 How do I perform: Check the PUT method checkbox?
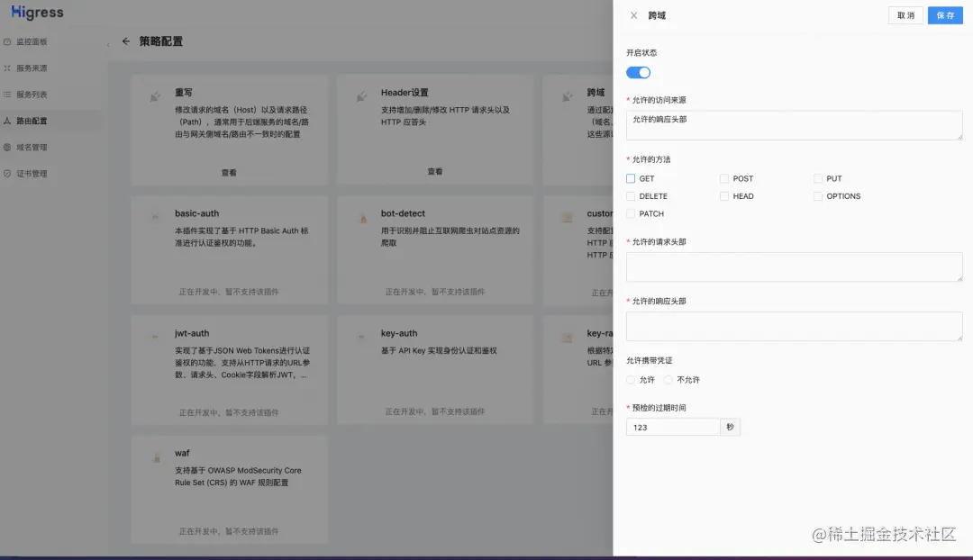coord(818,178)
